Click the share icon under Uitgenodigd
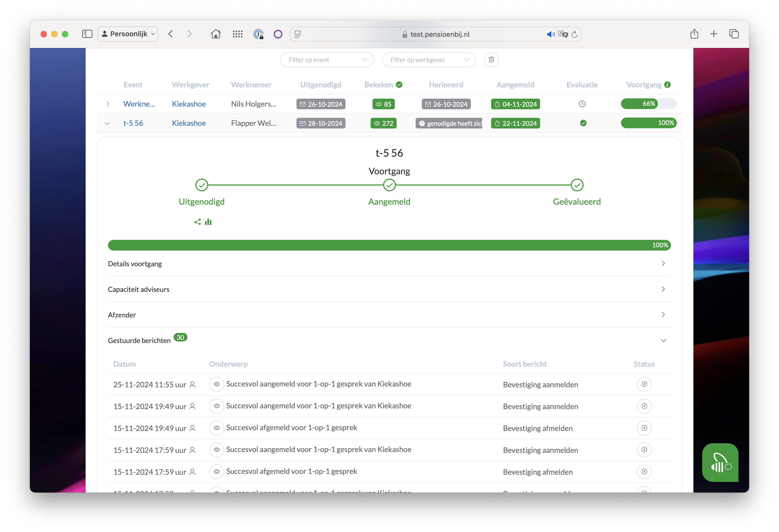 click(x=198, y=222)
